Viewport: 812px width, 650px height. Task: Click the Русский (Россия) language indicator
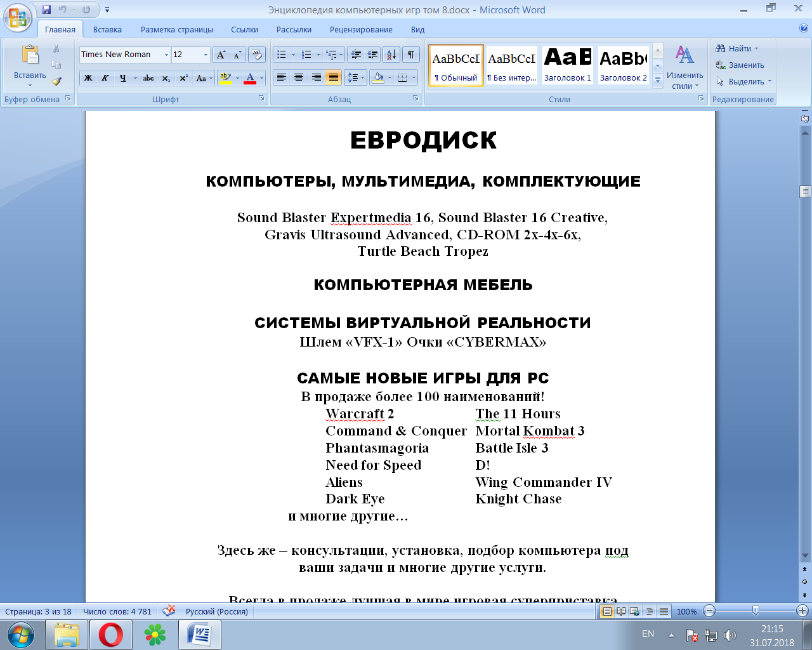click(x=216, y=611)
